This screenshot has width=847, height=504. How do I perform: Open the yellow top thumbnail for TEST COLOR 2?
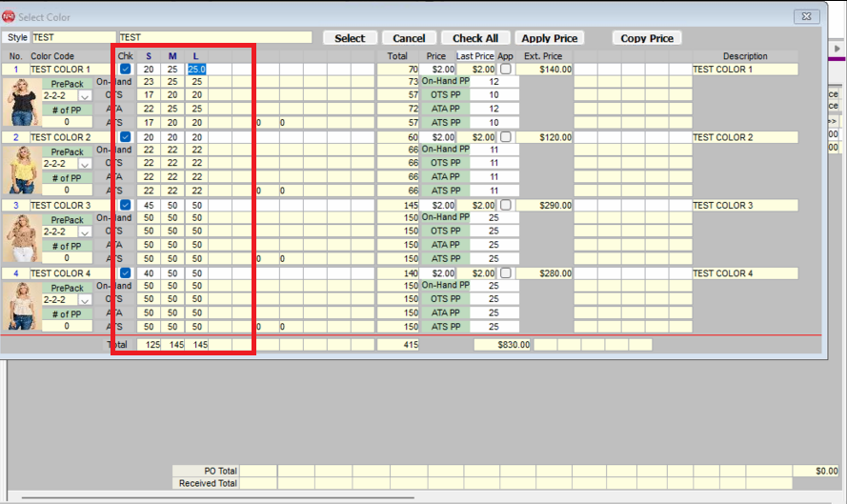pos(22,171)
